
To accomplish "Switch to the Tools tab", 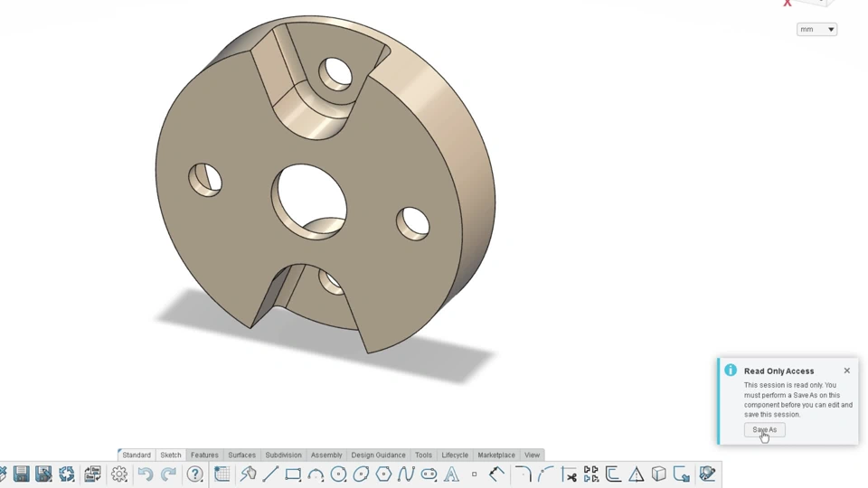I will (423, 455).
